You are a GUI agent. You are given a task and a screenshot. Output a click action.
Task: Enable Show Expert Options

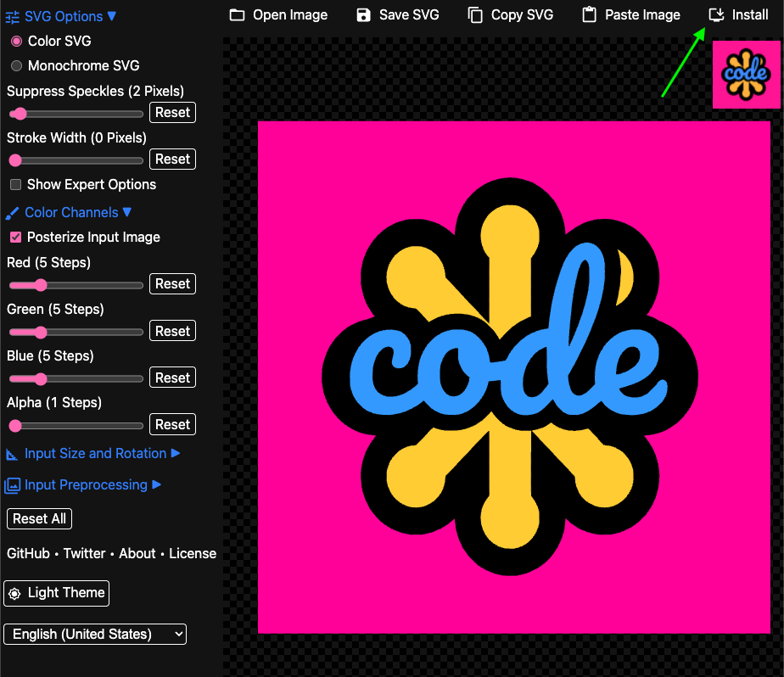pos(14,184)
